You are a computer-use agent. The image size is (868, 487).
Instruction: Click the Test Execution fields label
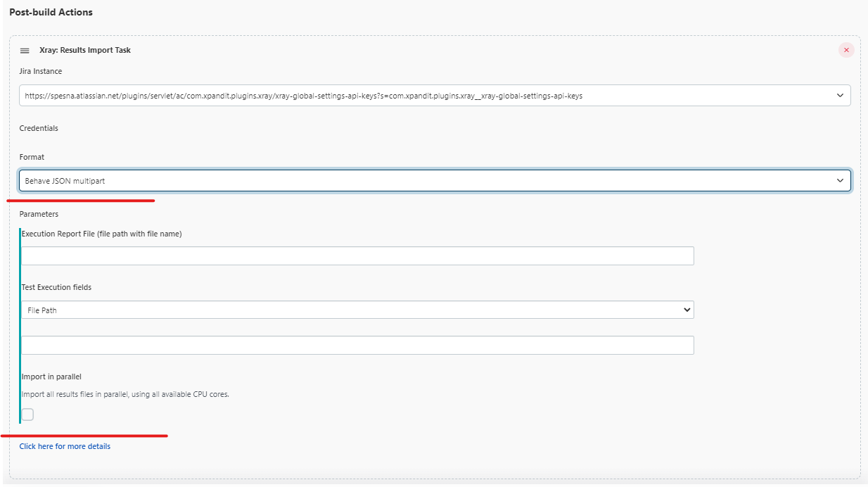pyautogui.click(x=56, y=287)
